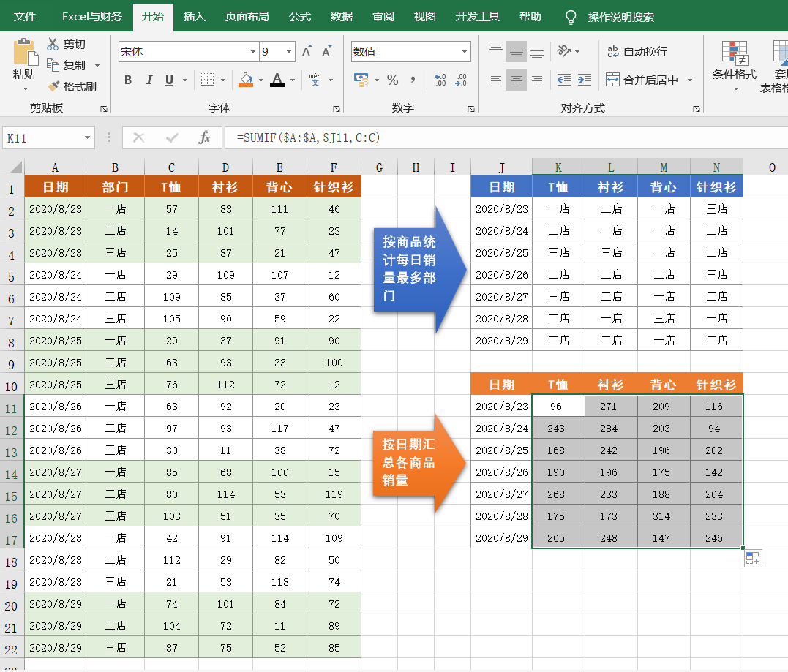The height and width of the screenshot is (672, 788).
Task: Toggle Bold formatting
Action: [128, 80]
